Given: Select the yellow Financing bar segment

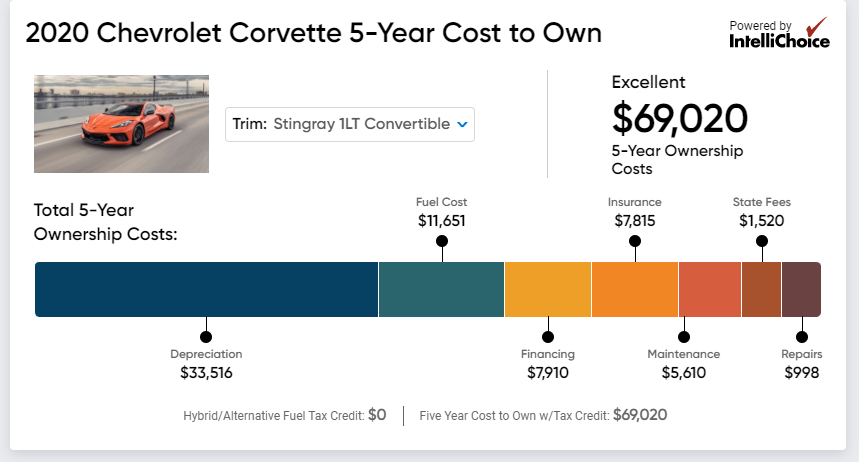Looking at the screenshot, I should coord(548,289).
